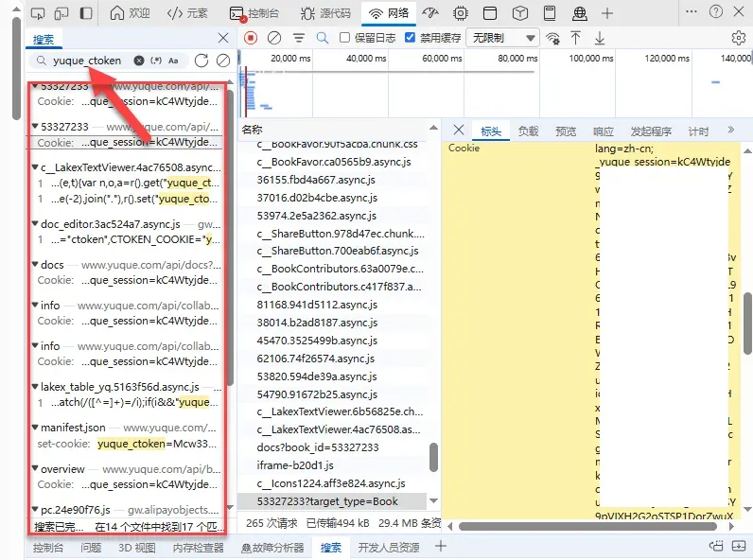Viewport: 753px width, 560px height.
Task: Click the yuque_ctoken search input field
Action: (89, 61)
